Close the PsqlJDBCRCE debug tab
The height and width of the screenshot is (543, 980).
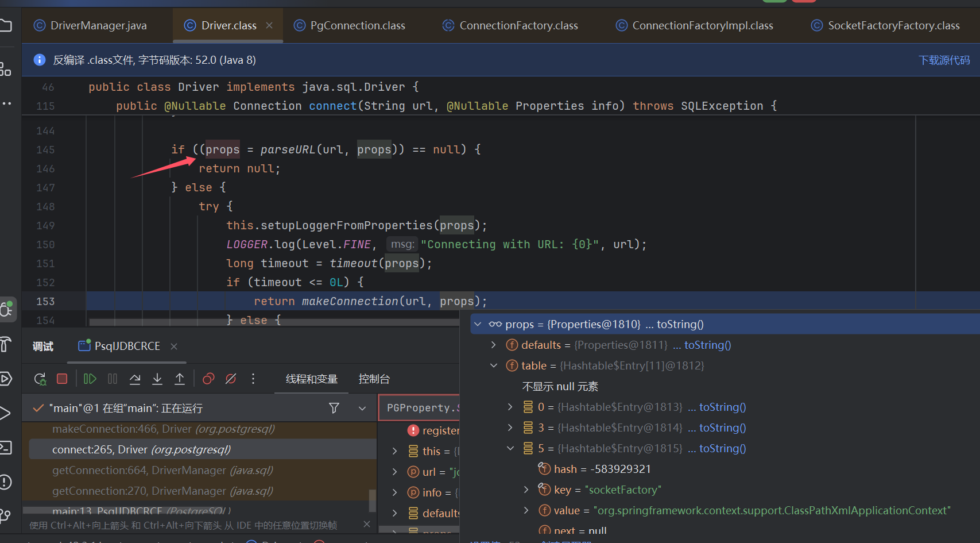tap(174, 346)
